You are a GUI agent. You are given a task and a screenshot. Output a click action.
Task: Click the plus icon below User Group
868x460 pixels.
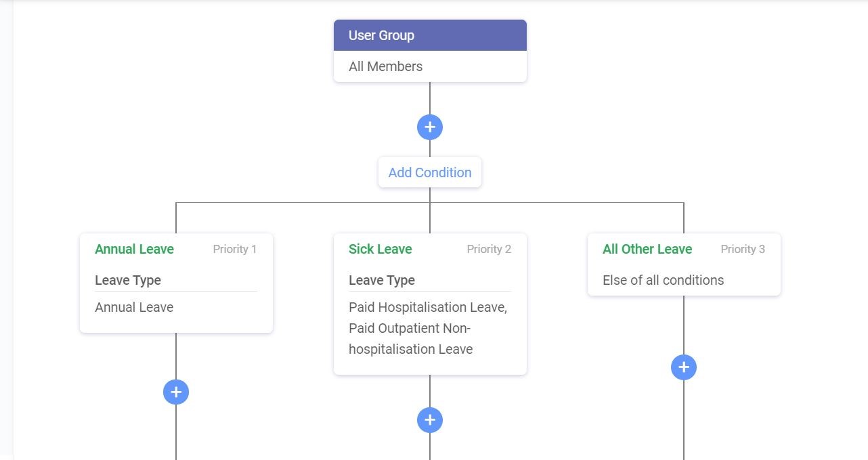pos(430,127)
